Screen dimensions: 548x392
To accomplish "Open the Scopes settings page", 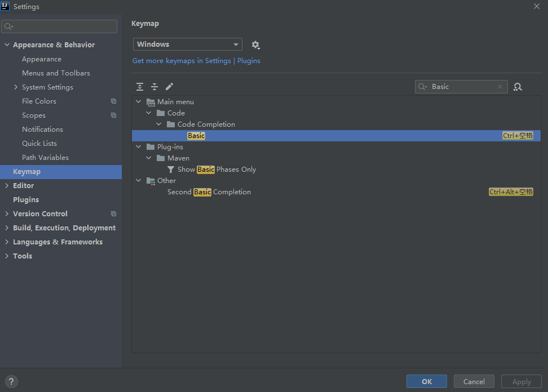I will tap(34, 115).
